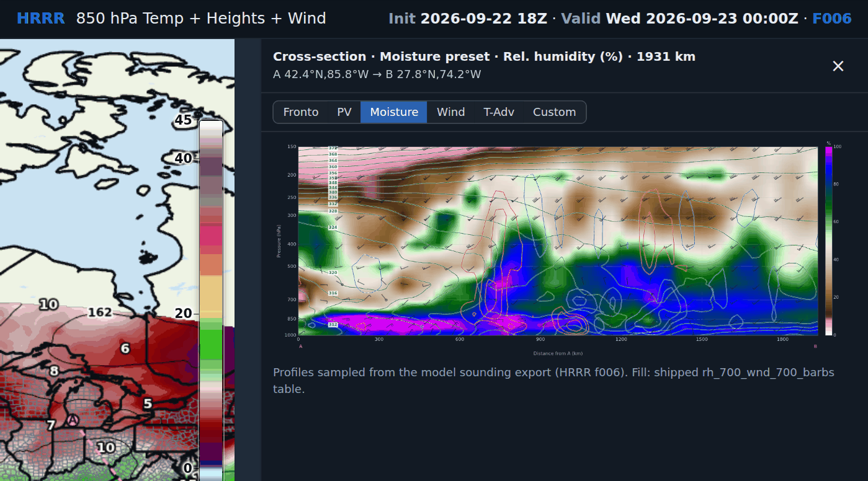Viewport: 868px width, 481px height.
Task: Open the Custom preset tab
Action: (555, 112)
